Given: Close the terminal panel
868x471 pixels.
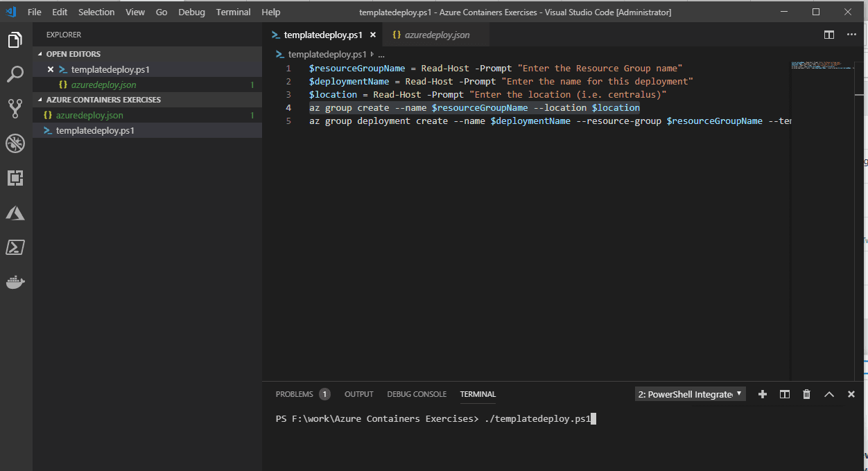Looking at the screenshot, I should (x=851, y=394).
